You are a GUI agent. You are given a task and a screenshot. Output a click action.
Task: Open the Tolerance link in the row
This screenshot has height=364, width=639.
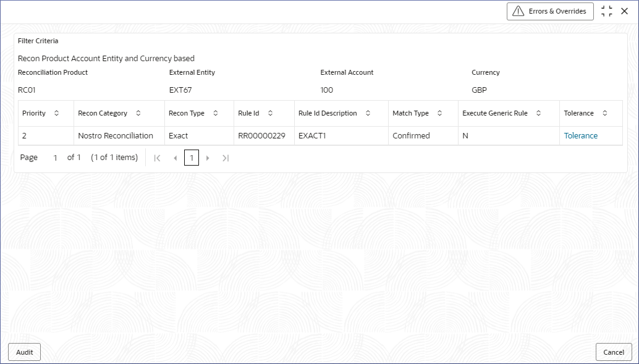[581, 136]
